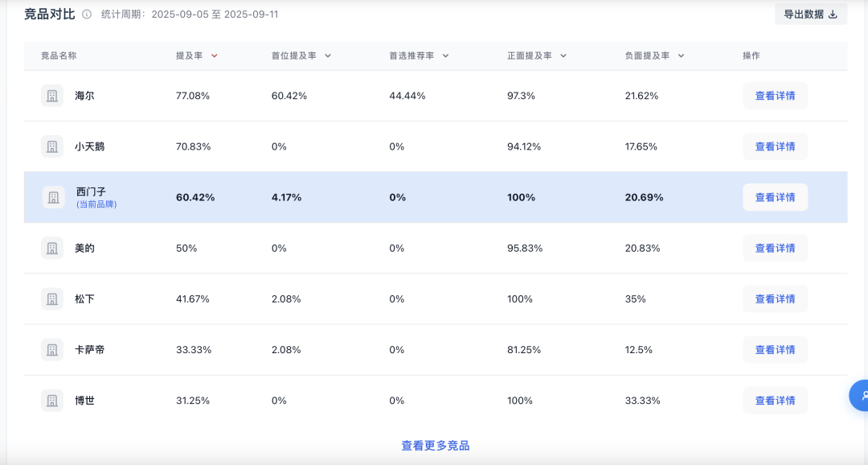Open the 查看更多竞品 link
868x465 pixels.
coord(435,446)
